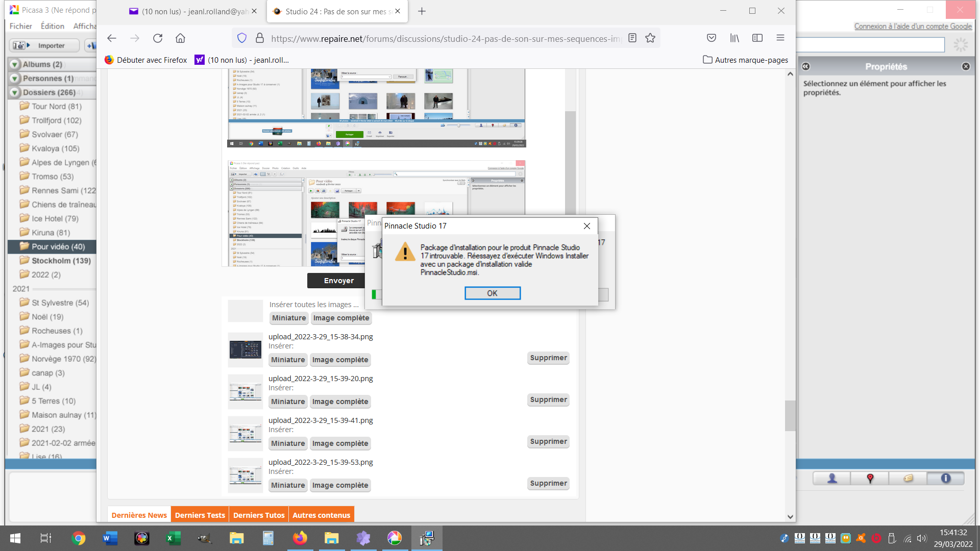Open the 'Autres marque-pages' folder
980x551 pixels.
click(x=745, y=60)
